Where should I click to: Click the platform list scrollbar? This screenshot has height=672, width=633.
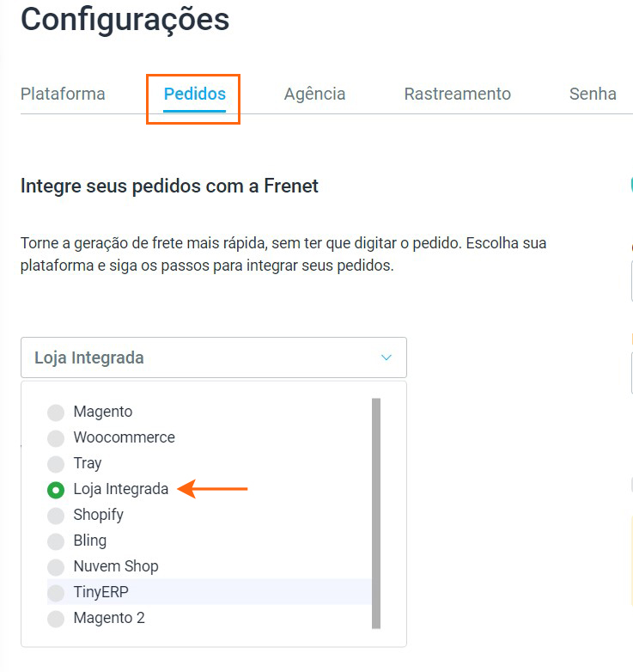tap(375, 513)
